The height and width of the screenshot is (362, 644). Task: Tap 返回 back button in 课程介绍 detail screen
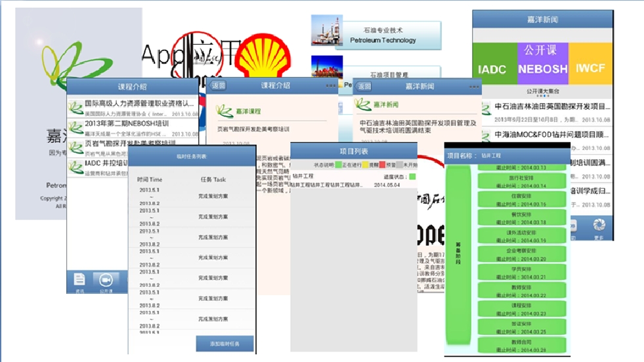[218, 86]
